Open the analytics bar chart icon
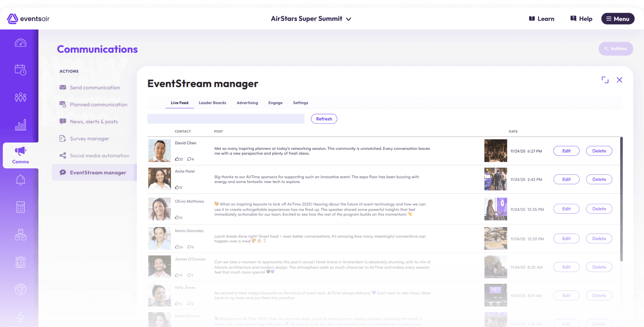 pyautogui.click(x=20, y=125)
